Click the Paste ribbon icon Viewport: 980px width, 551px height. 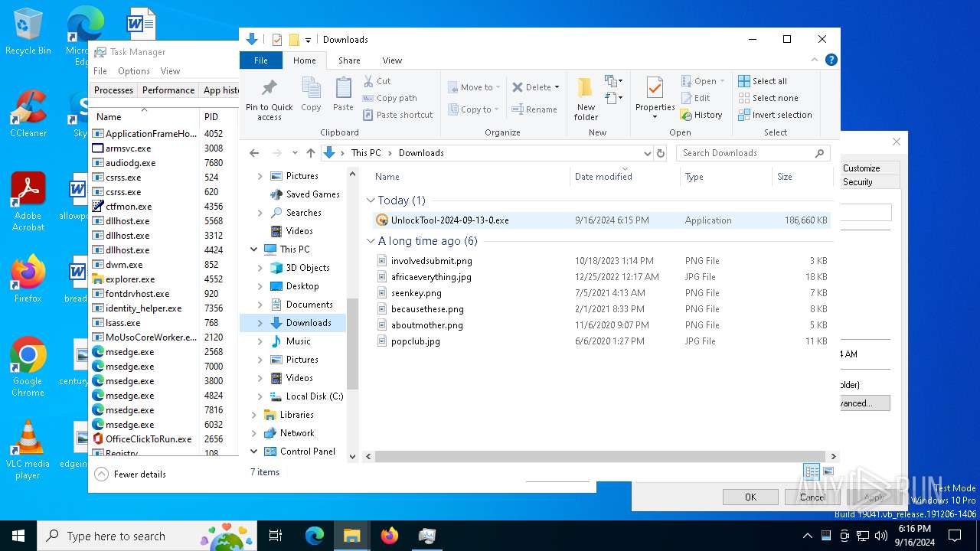tap(343, 95)
